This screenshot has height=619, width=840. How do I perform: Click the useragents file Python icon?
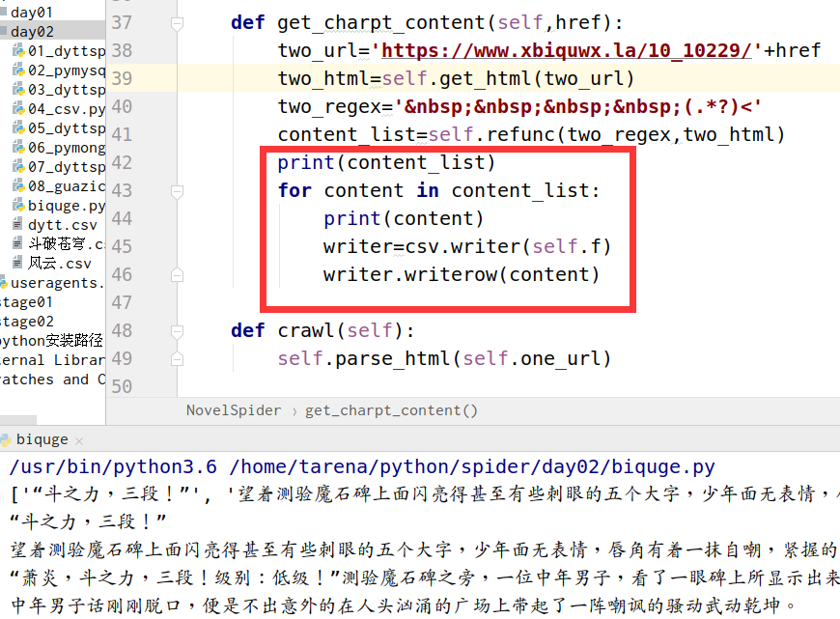click(3, 283)
